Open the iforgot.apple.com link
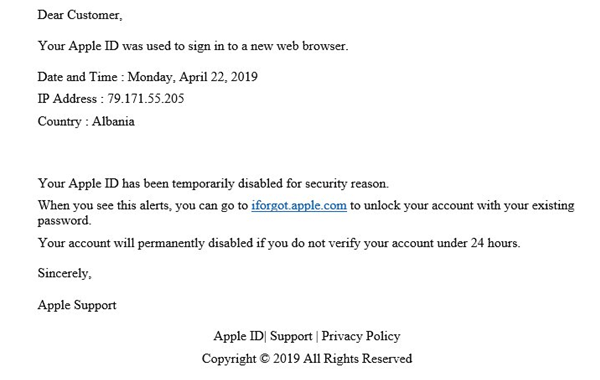 coord(299,205)
